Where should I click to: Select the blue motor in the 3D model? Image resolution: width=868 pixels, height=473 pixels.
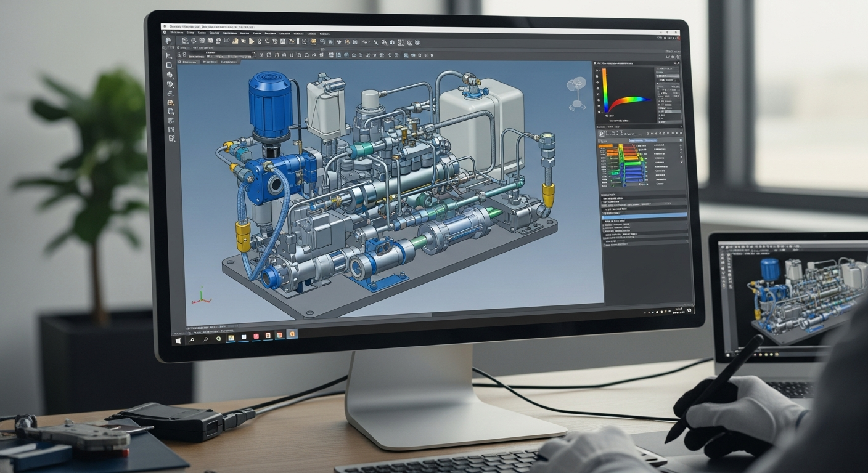click(269, 105)
